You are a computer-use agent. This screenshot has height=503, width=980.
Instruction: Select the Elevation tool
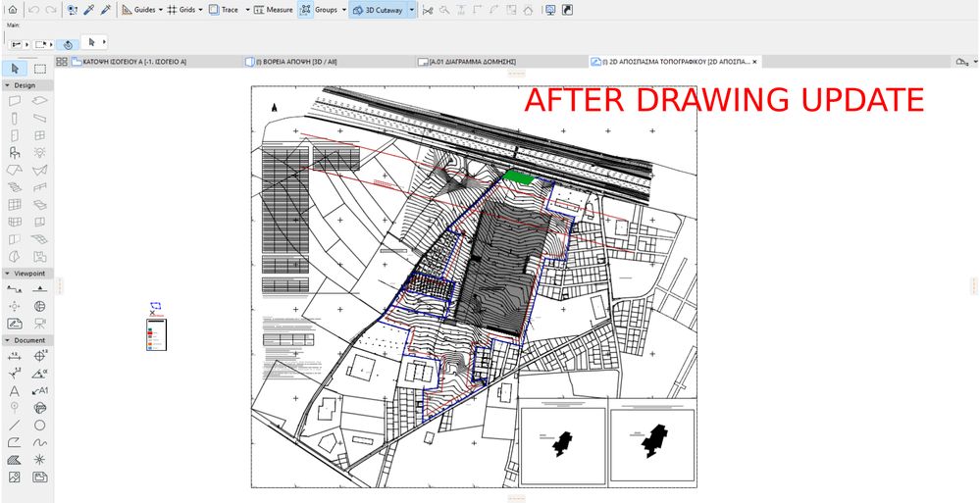tap(40, 288)
